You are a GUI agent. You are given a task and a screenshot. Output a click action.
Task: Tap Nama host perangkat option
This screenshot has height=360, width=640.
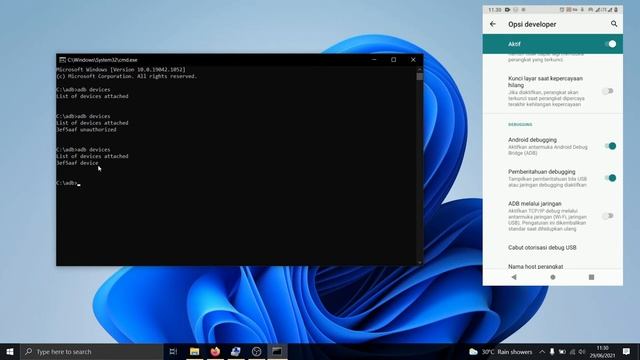tap(536, 267)
